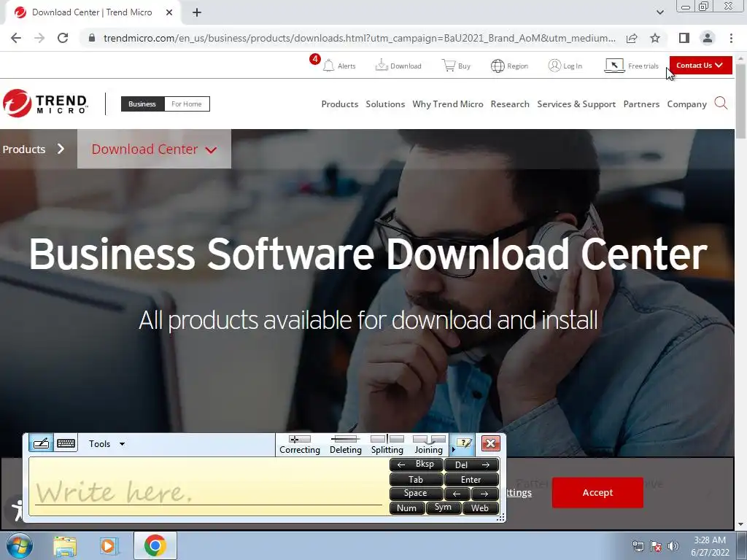Accept cookies with Accept button
The image size is (747, 560).
tap(597, 492)
